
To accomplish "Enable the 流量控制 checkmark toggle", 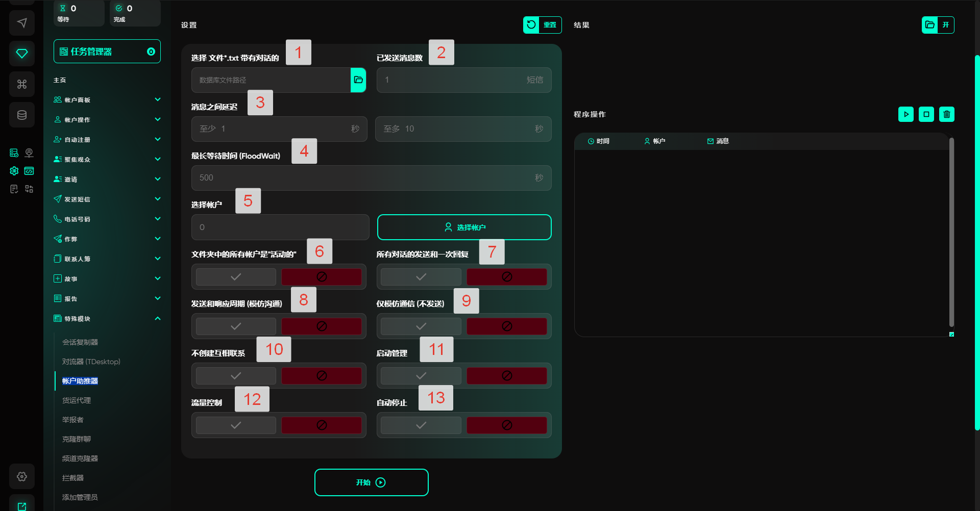I will [236, 425].
